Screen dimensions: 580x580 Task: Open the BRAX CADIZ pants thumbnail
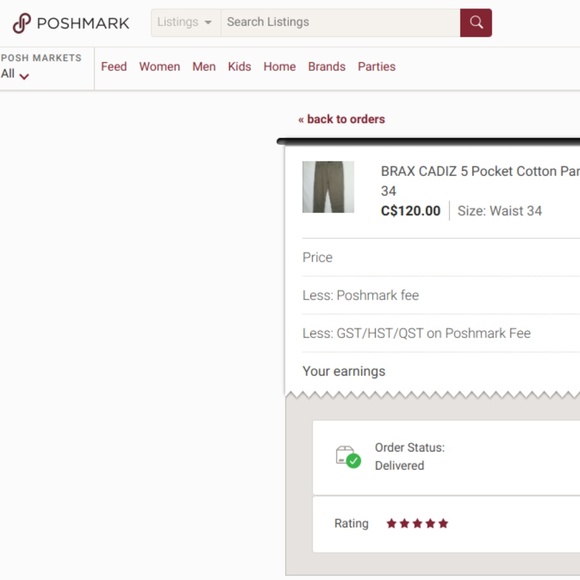[328, 187]
